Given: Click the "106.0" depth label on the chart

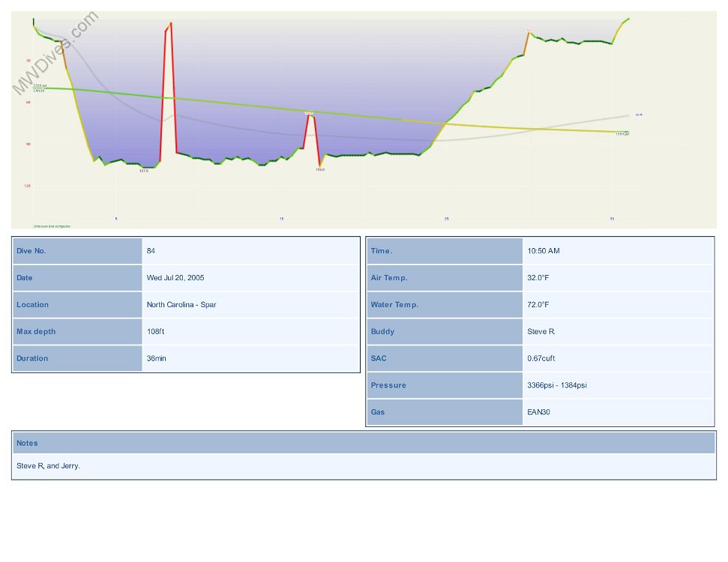Looking at the screenshot, I should coord(320,170).
